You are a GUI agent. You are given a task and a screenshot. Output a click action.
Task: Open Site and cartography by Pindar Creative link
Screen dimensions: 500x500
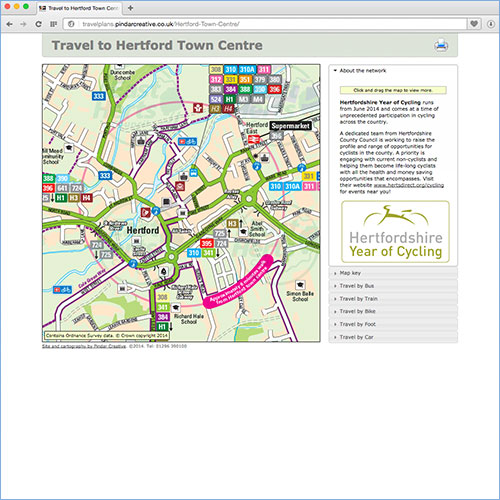point(84,346)
